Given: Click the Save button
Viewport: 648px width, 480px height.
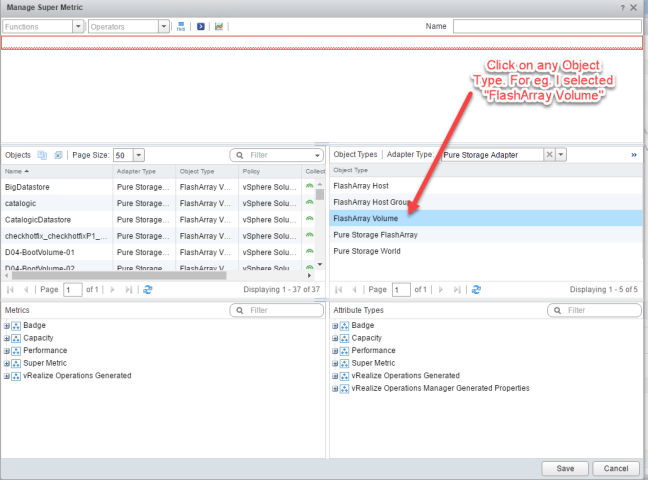Looking at the screenshot, I should pos(565,468).
